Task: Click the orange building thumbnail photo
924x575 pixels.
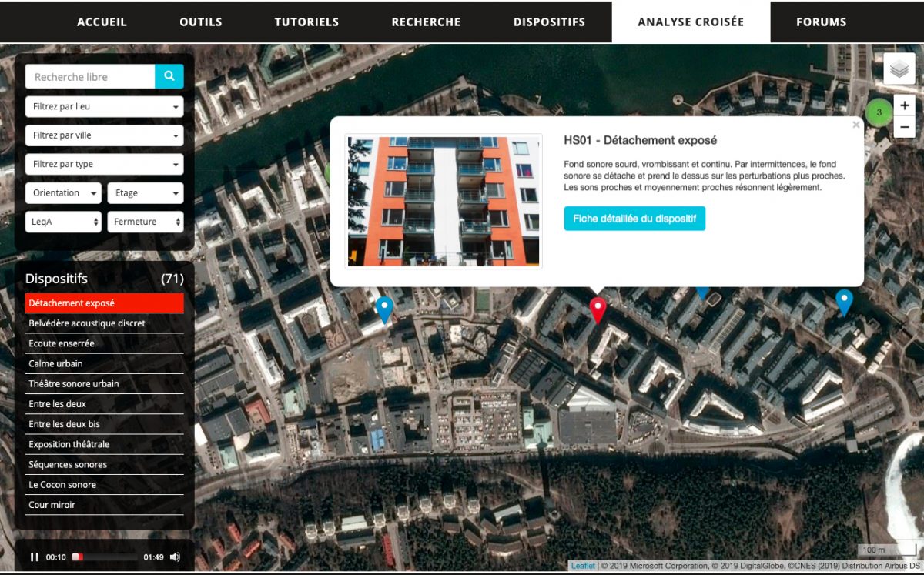Action: 444,201
